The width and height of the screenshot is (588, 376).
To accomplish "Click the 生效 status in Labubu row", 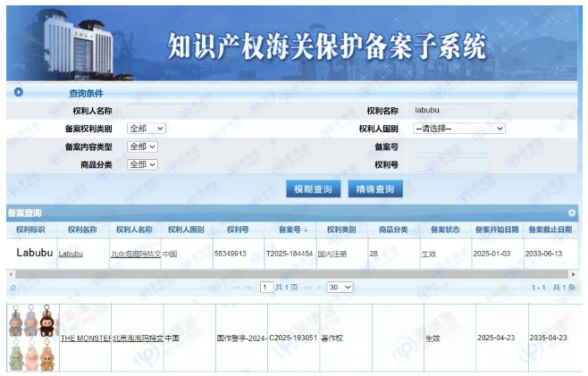I will click(429, 255).
